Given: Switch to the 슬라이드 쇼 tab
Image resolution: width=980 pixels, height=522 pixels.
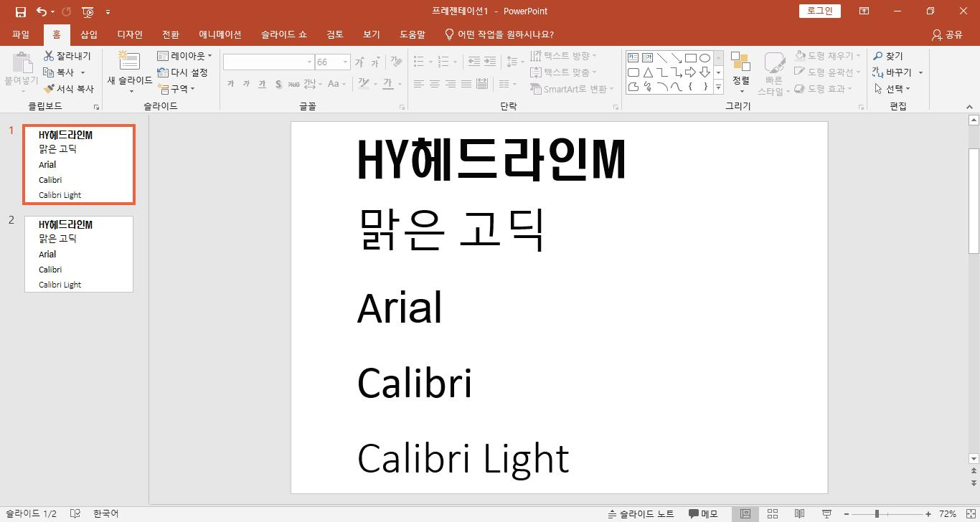Looking at the screenshot, I should coord(284,34).
